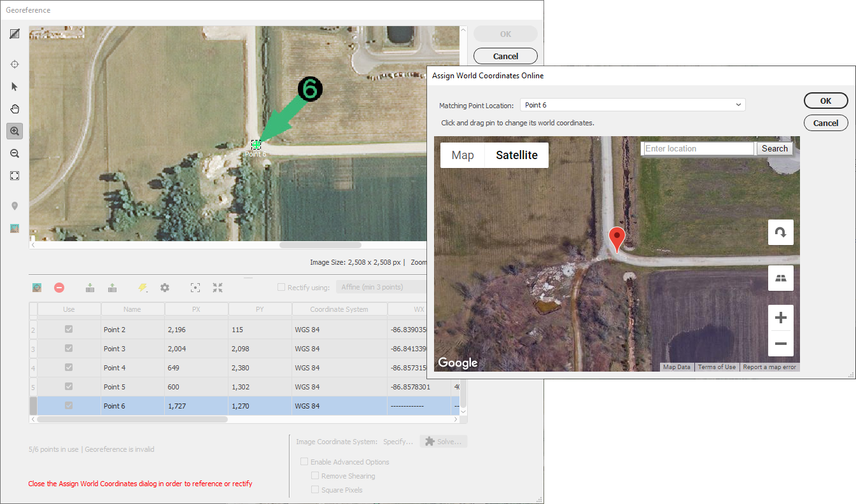Check Enable Advanced Options
This screenshot has height=504, width=856.
(304, 462)
